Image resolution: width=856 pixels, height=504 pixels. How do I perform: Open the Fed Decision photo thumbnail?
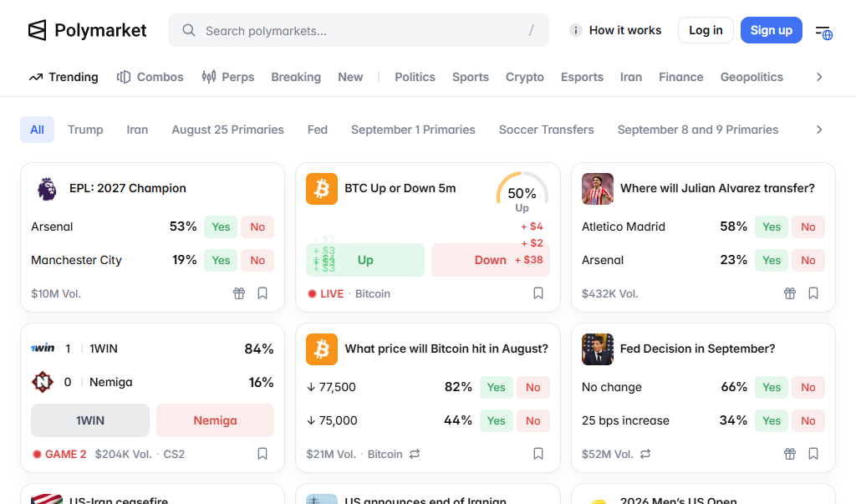click(x=597, y=349)
